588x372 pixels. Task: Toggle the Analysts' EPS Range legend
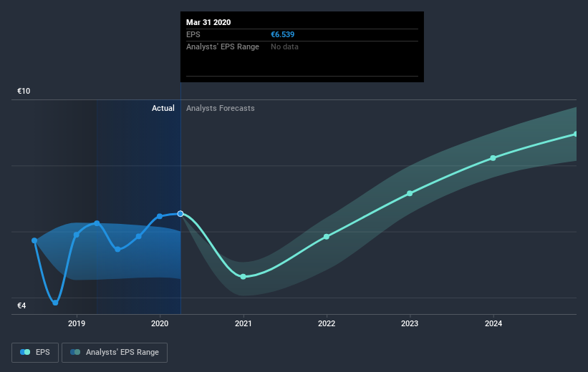[x=115, y=352]
